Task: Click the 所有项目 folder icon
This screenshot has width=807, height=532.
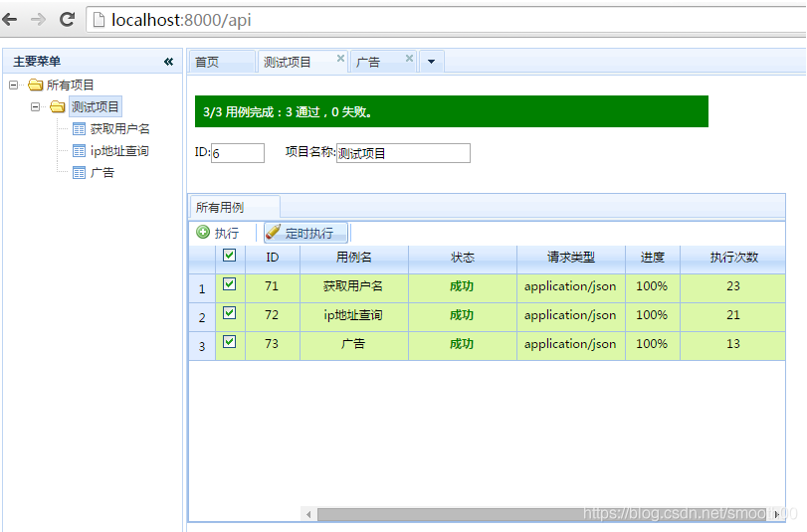Action: point(36,85)
